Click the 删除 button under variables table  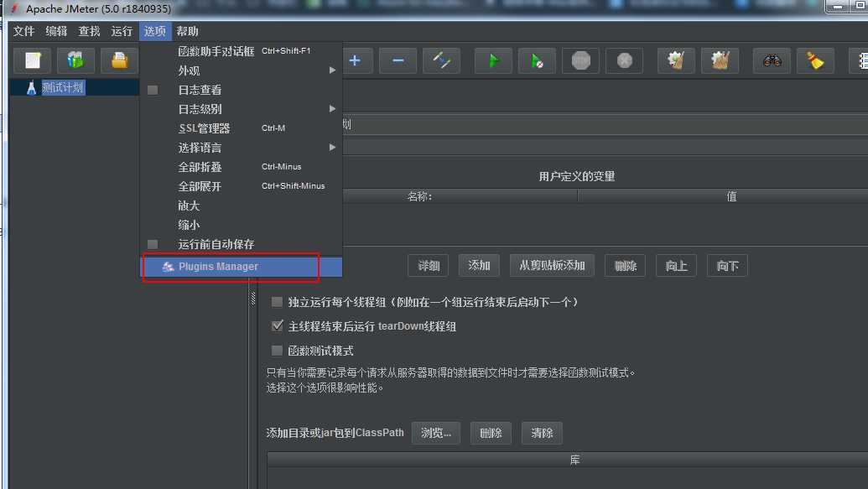626,266
